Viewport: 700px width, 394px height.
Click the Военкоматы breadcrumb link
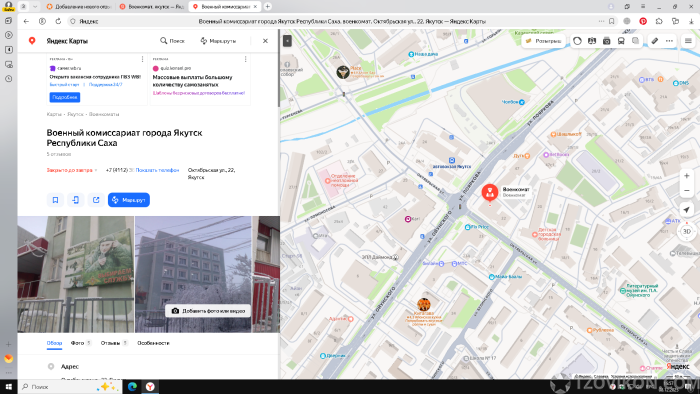tap(104, 114)
